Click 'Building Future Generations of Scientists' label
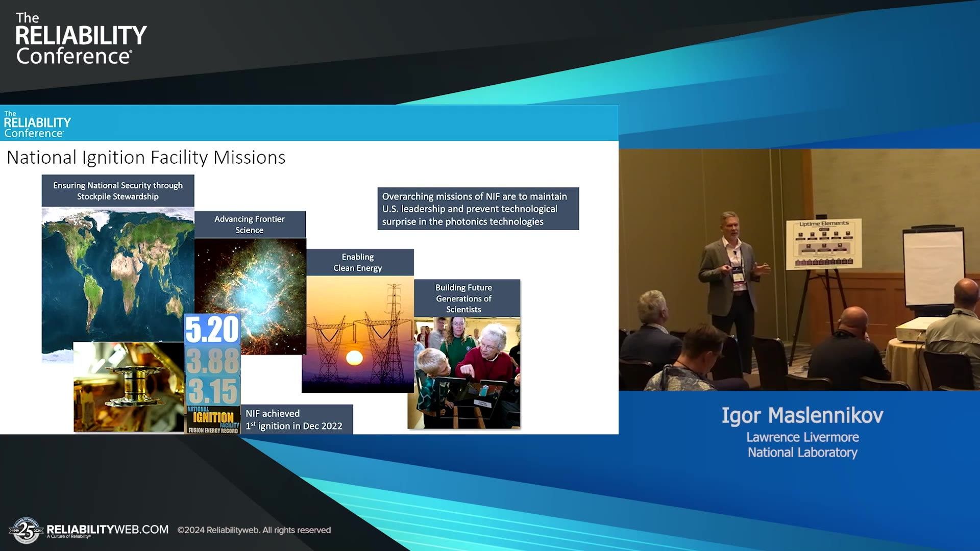980x551 pixels. tap(463, 298)
